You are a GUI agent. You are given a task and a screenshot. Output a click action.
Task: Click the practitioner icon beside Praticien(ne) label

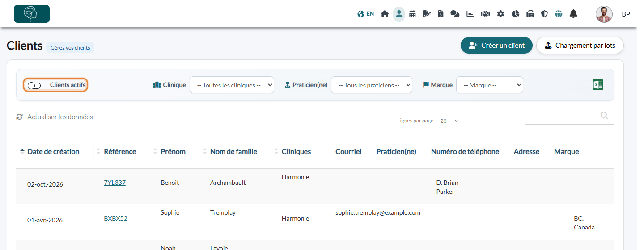point(288,85)
